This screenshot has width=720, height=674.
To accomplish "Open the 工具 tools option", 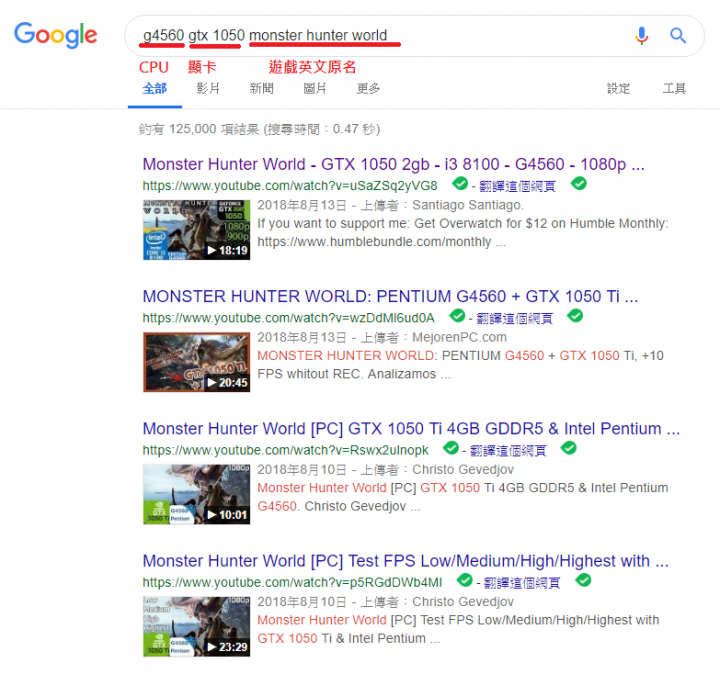I will point(674,88).
